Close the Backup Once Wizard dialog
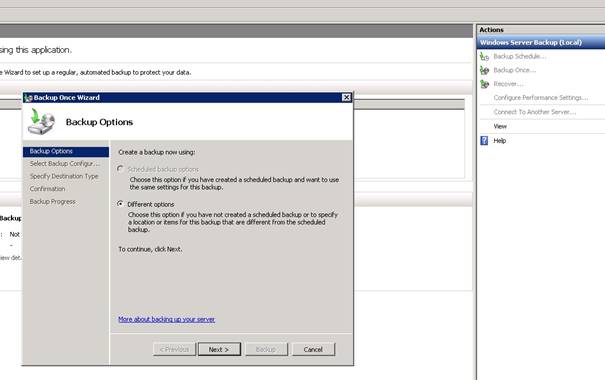This screenshot has height=380, width=605. [346, 98]
